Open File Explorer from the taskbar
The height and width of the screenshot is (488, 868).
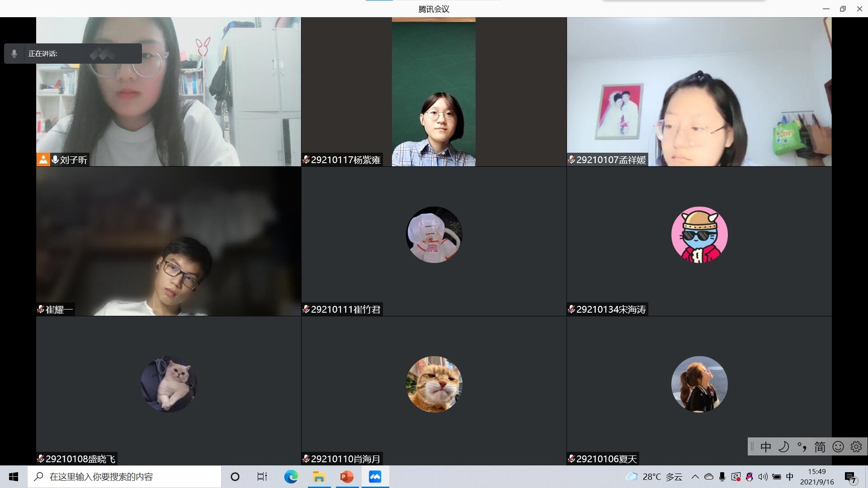[x=319, y=477]
